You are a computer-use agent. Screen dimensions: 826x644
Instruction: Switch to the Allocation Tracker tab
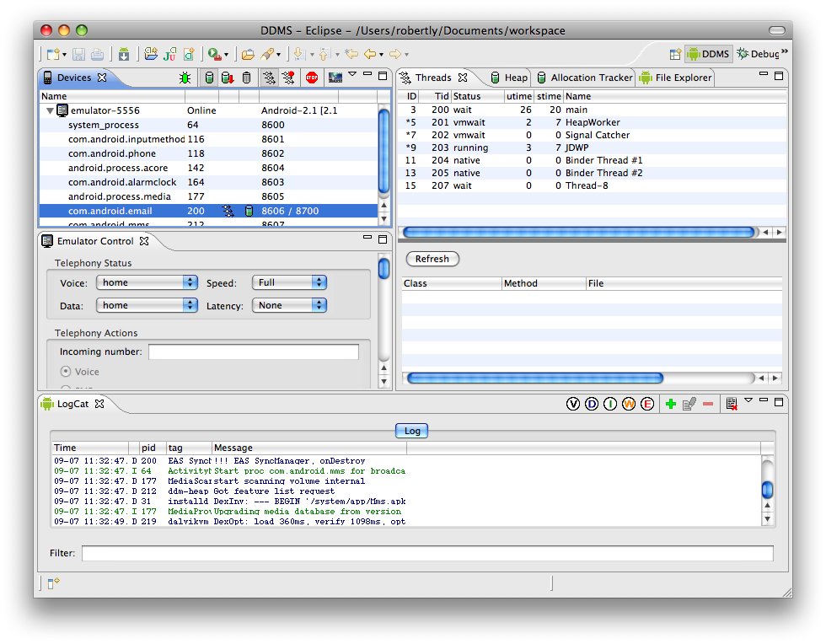[591, 78]
